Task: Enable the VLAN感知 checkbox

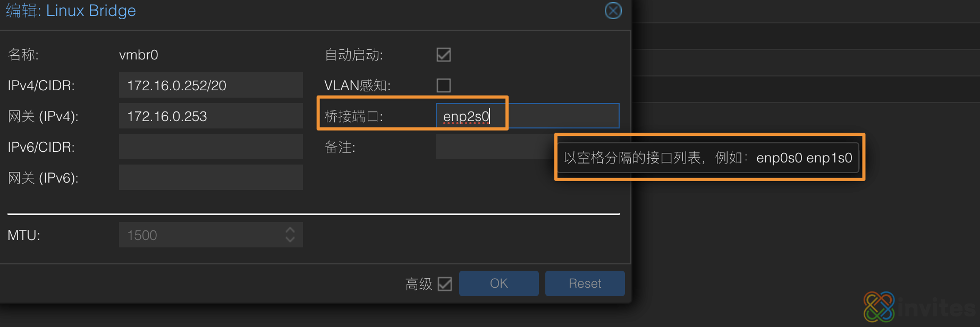Action: click(x=444, y=85)
